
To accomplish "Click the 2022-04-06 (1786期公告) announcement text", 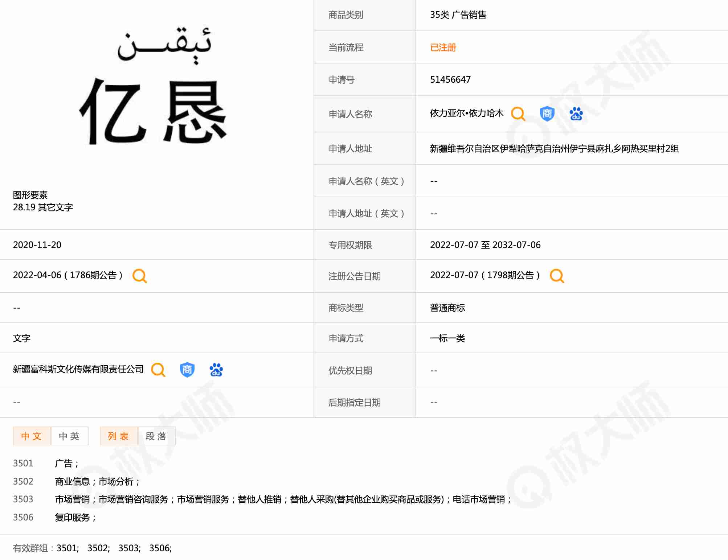I will coord(68,275).
